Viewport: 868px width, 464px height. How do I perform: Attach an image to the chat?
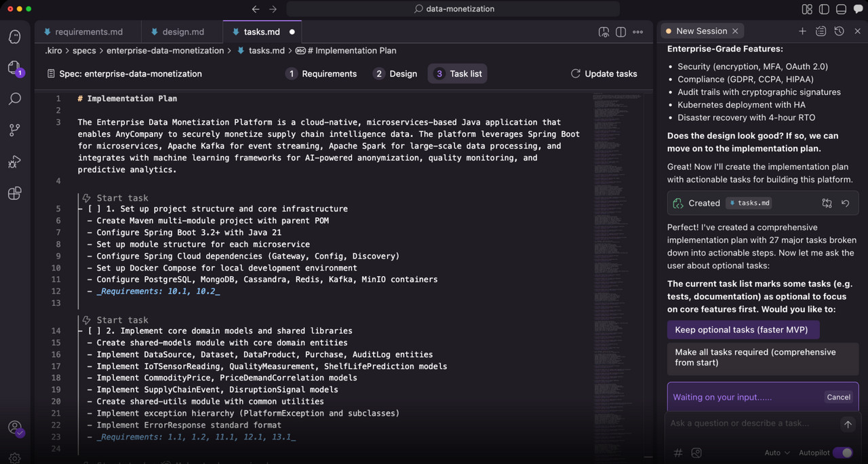pyautogui.click(x=696, y=452)
